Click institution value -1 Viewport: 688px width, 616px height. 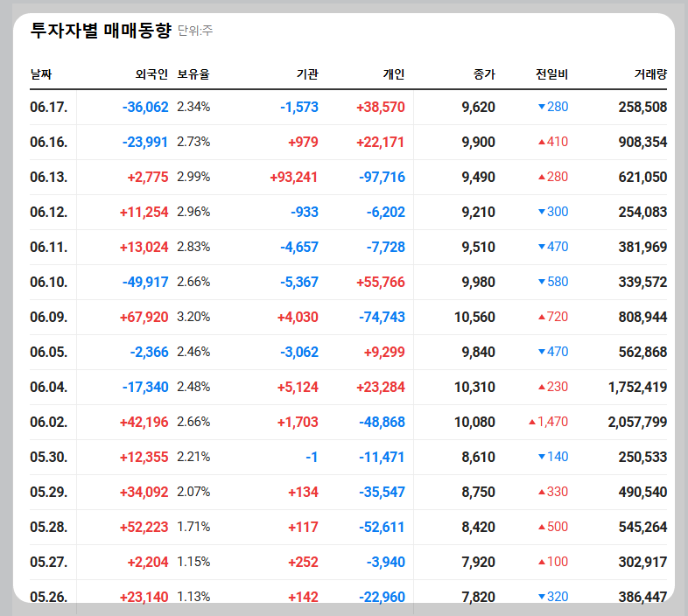pos(312,457)
